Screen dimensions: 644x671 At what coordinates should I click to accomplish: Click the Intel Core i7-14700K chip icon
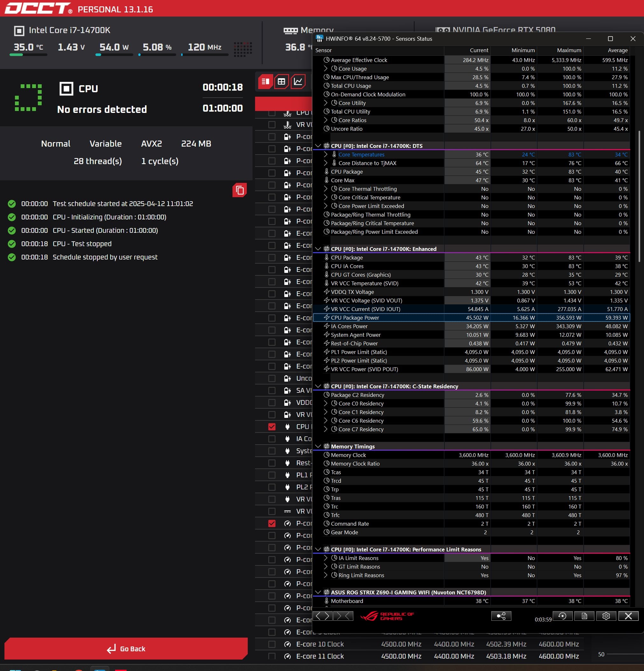[19, 31]
